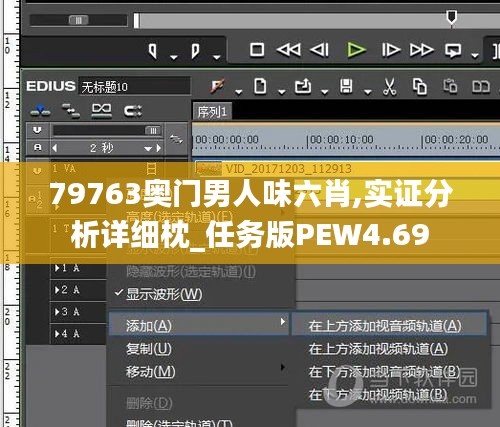Toggle the ripple mode icon
This screenshot has height=427, width=500.
tap(71, 111)
